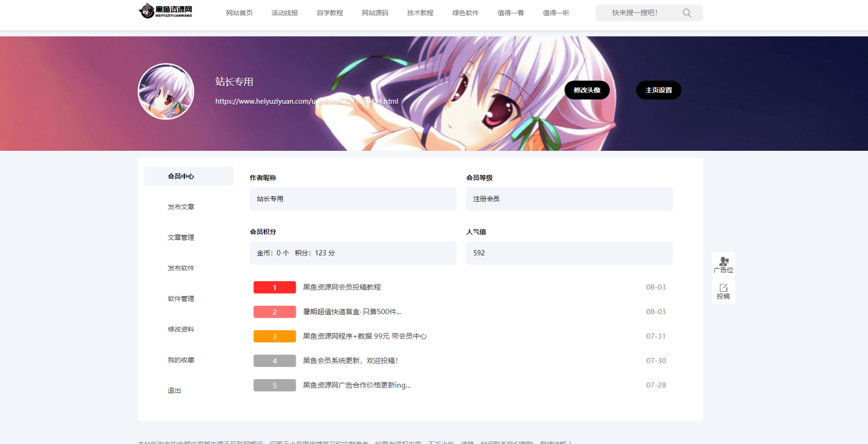Open 网站首页 in the top navigation
868x444 pixels.
[x=239, y=13]
